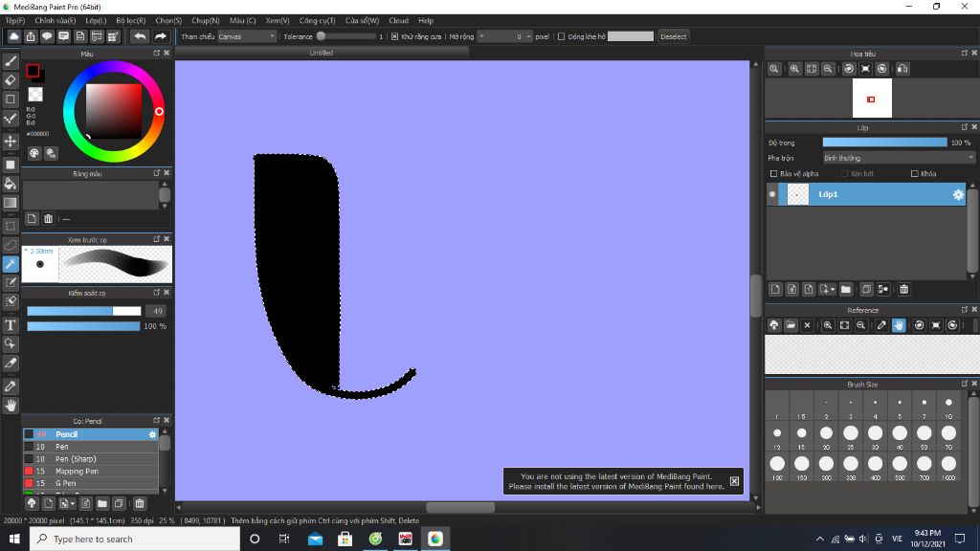980x551 pixels.
Task: Add a new layer in Lớp panel
Action: pyautogui.click(x=775, y=289)
